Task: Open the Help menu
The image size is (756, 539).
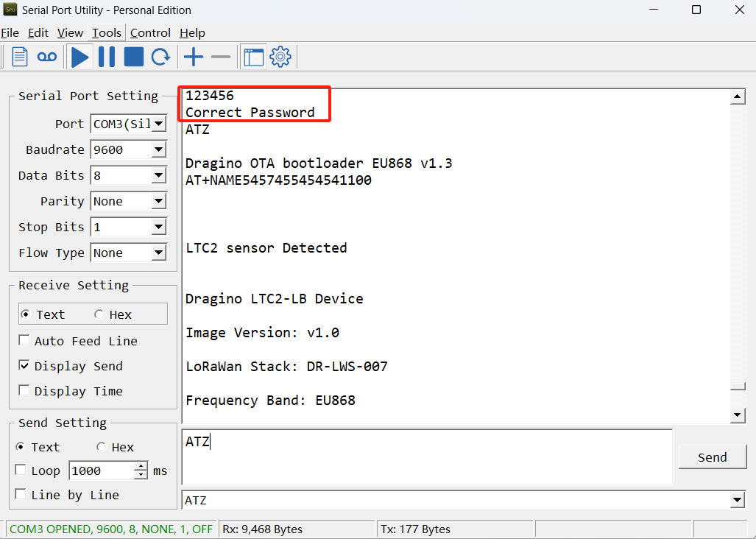Action: coord(192,33)
